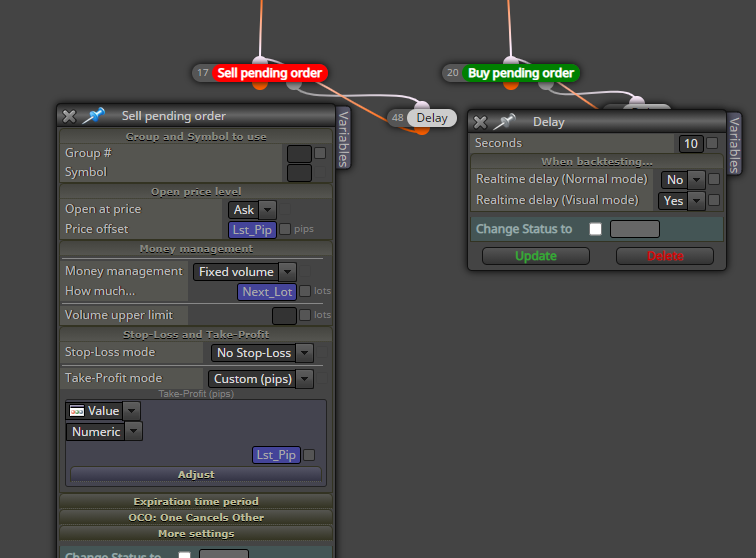This screenshot has width=756, height=558.
Task: Open the Stop-Loss mode dropdown
Action: pyautogui.click(x=262, y=353)
